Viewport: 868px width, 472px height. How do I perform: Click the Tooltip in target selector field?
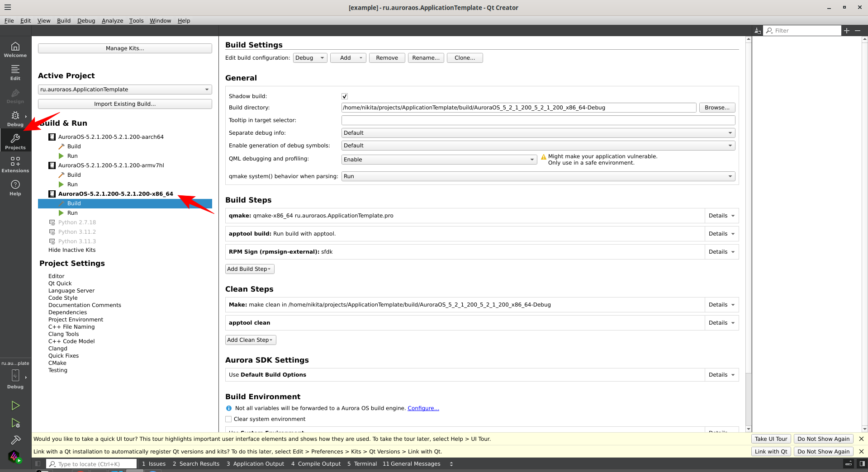pyautogui.click(x=538, y=120)
